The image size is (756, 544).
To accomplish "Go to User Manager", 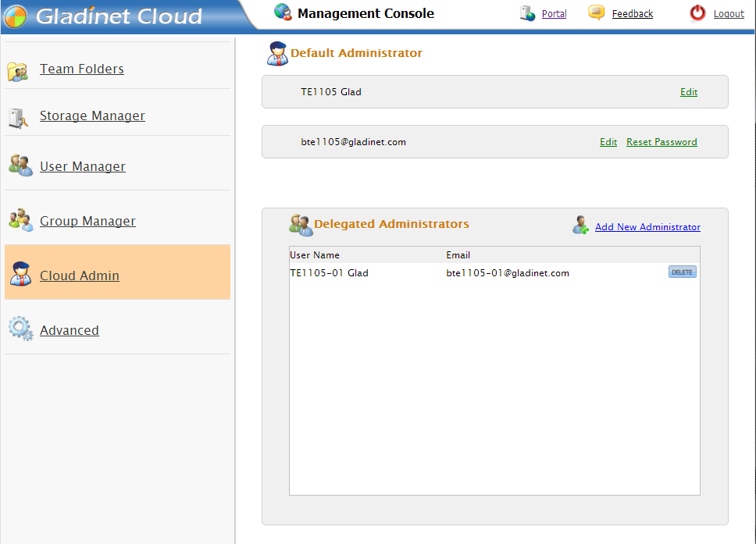I will pos(83,166).
